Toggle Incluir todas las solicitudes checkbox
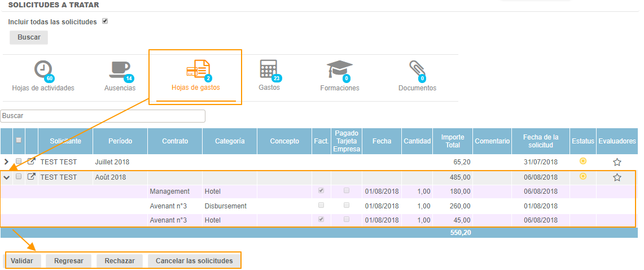 [104, 21]
